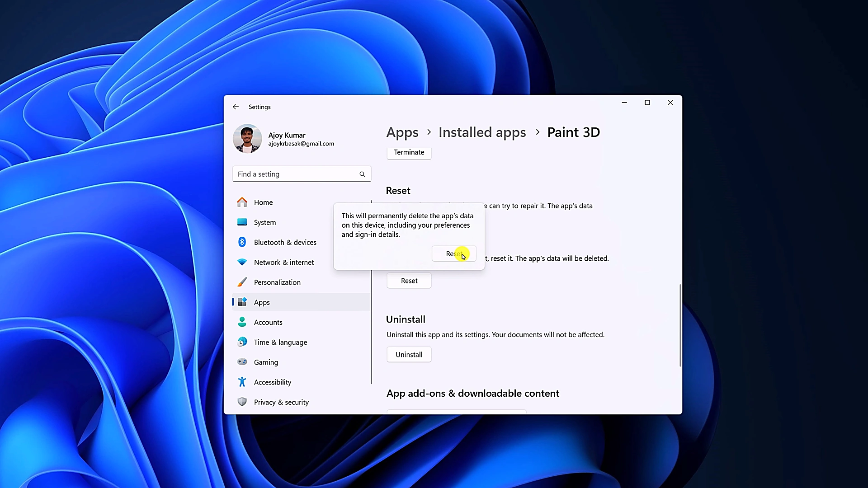Viewport: 868px width, 488px height.
Task: Click the content area vertical scrollbar
Action: pyautogui.click(x=680, y=325)
